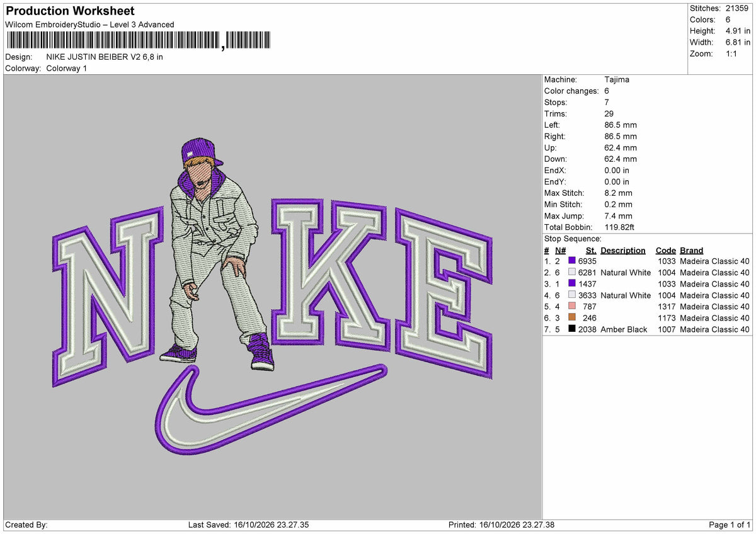The image size is (756, 534).
Task: Select thread code "1007"
Action: pos(667,329)
